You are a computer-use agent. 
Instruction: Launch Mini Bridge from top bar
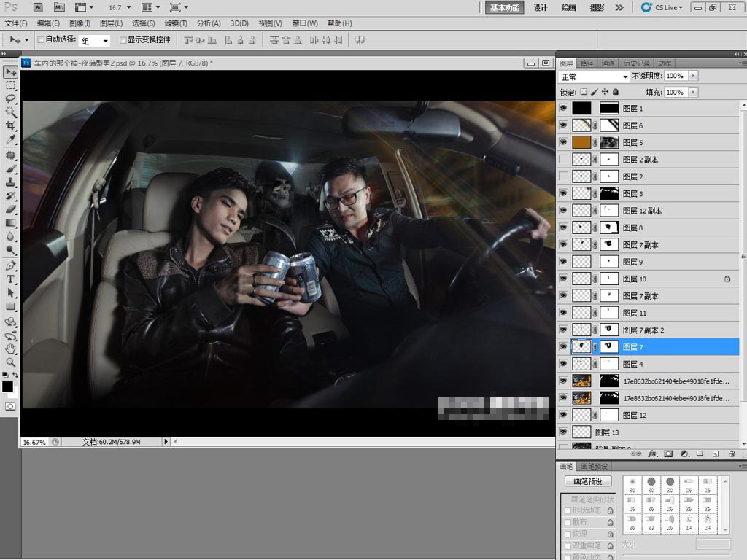pyautogui.click(x=59, y=7)
